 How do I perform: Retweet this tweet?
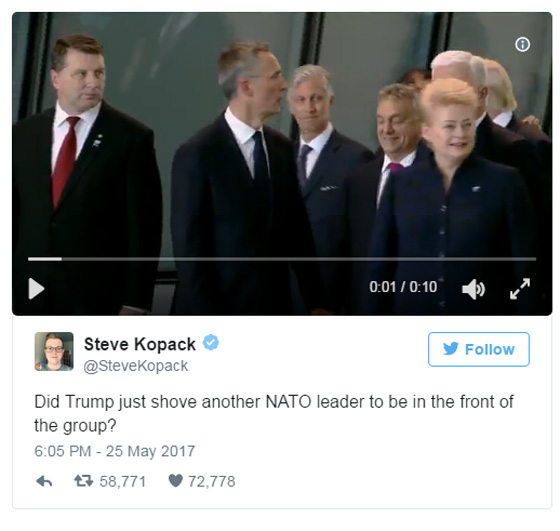tap(84, 481)
